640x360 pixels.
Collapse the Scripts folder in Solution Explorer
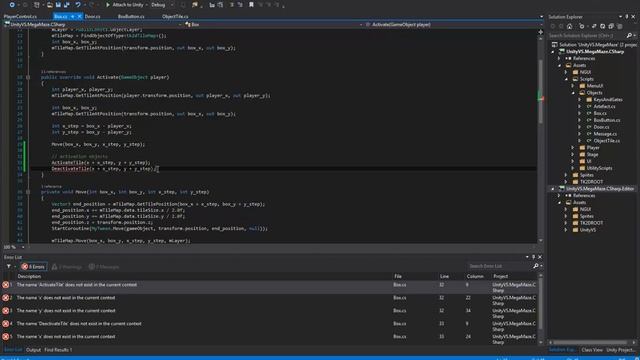(x=566, y=79)
